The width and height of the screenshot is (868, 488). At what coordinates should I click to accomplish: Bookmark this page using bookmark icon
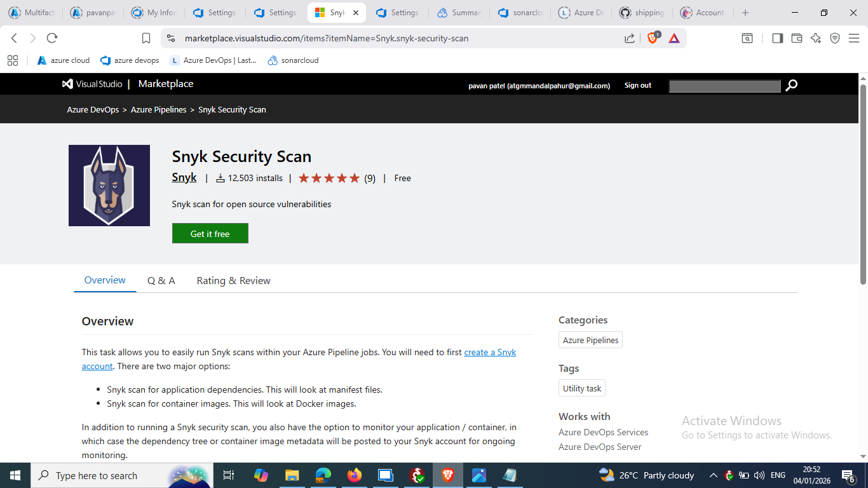tap(146, 38)
